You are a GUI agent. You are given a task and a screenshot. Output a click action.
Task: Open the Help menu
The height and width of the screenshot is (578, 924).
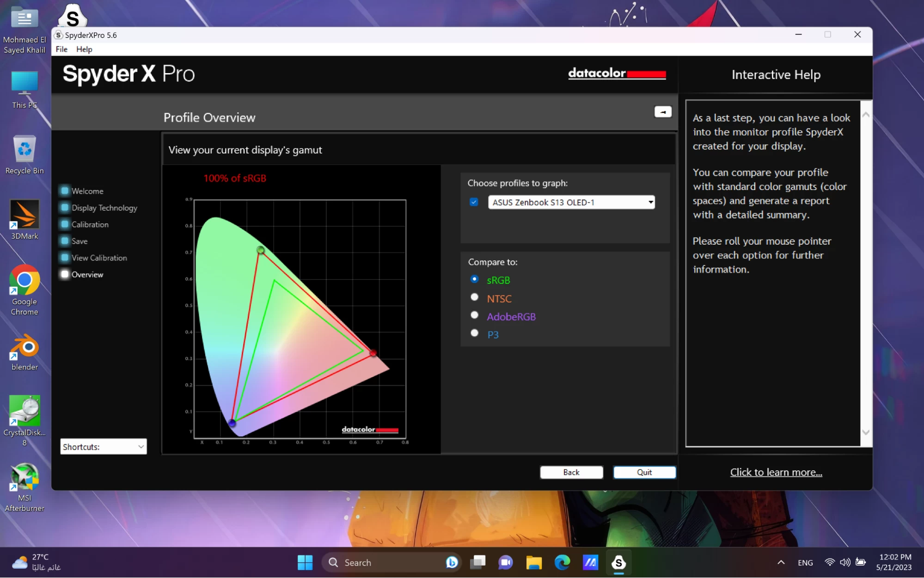click(84, 49)
